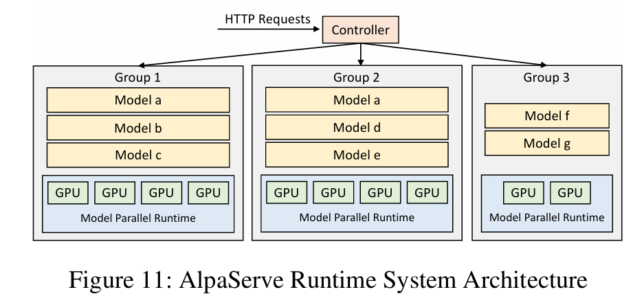Select the rightmost GPU box in Group 2
The width and height of the screenshot is (644, 294).
427,192
